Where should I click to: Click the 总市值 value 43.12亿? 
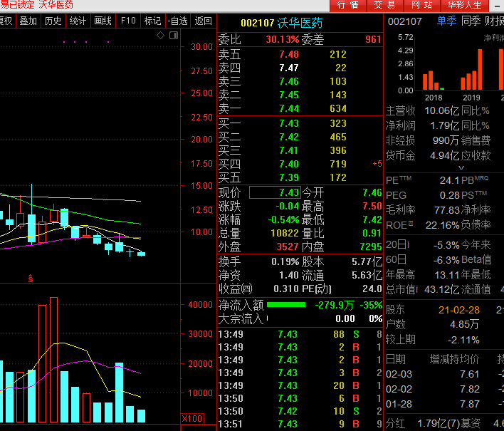[441, 289]
